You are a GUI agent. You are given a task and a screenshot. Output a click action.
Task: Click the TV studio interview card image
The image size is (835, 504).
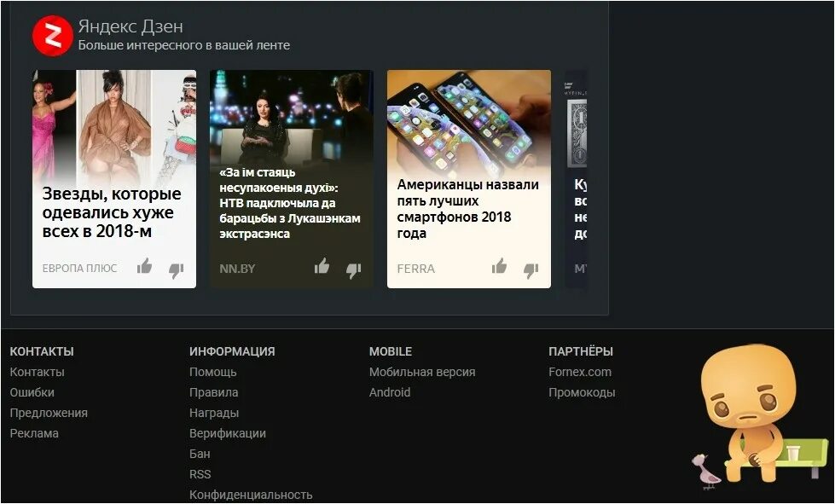tap(292, 117)
